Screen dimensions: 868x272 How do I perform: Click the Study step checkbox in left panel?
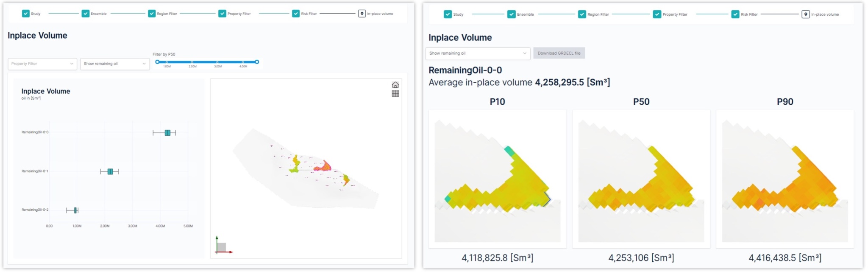pos(26,14)
